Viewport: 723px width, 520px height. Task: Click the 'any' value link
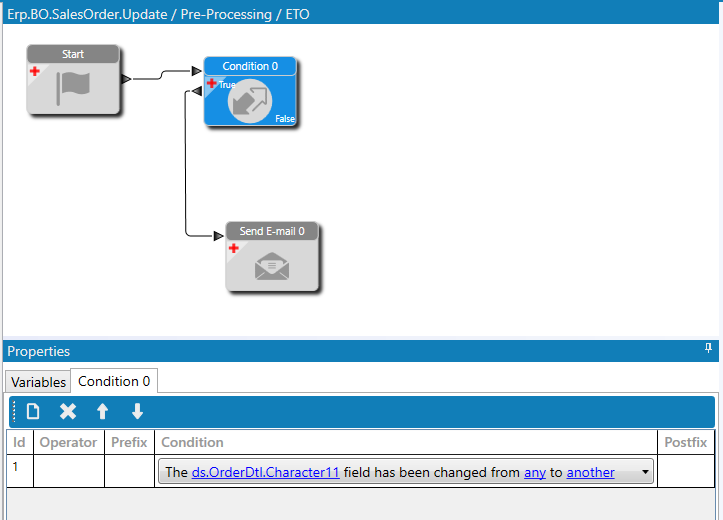point(535,473)
